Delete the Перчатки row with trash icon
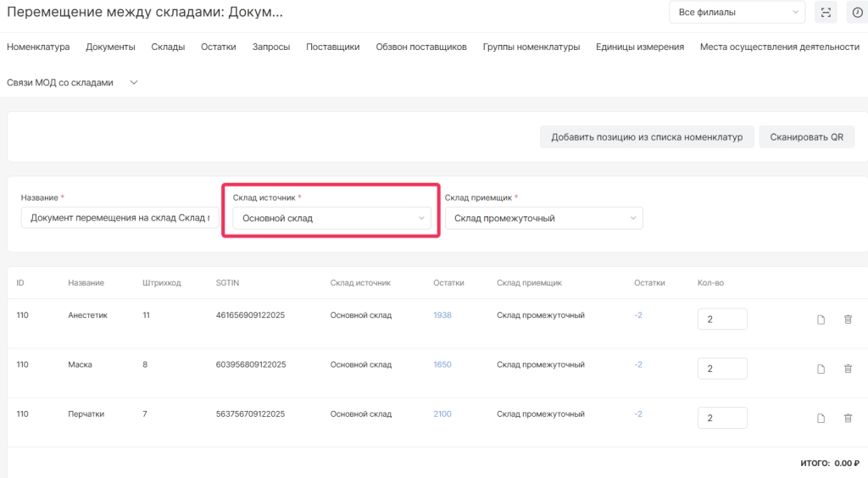This screenshot has height=478, width=868. pyautogui.click(x=847, y=418)
